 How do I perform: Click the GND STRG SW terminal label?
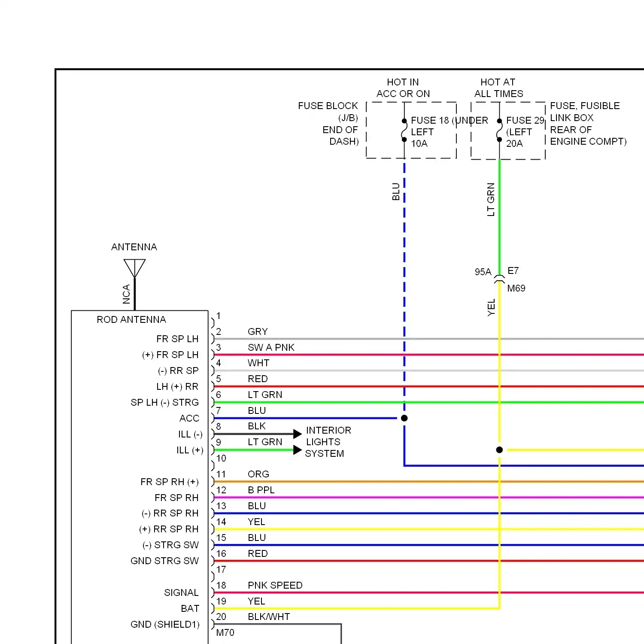164,561
